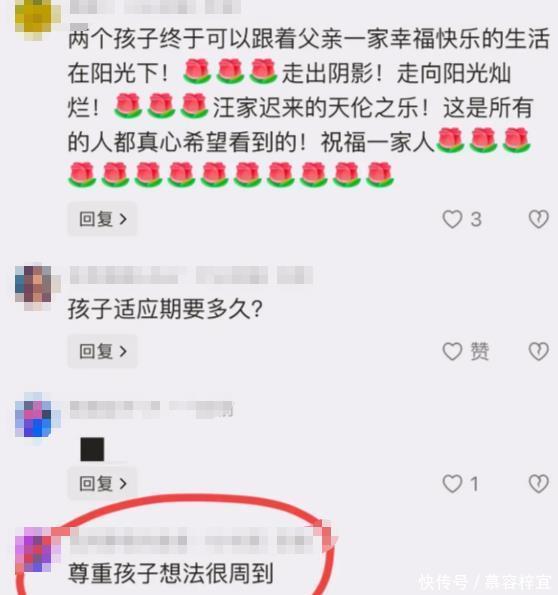Like the comment about 天伦之乐
The image size is (558, 595).
[x=452, y=219]
